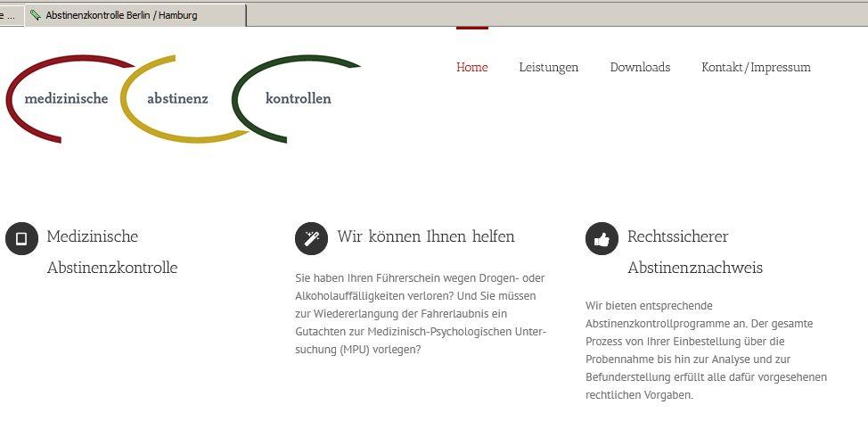Viewport: 868px width, 438px height.
Task: Open the Downloads page
Action: pyautogui.click(x=640, y=67)
